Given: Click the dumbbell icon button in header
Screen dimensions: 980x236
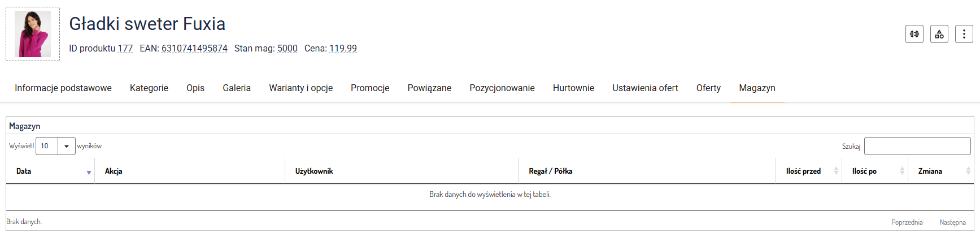Looking at the screenshot, I should (914, 34).
